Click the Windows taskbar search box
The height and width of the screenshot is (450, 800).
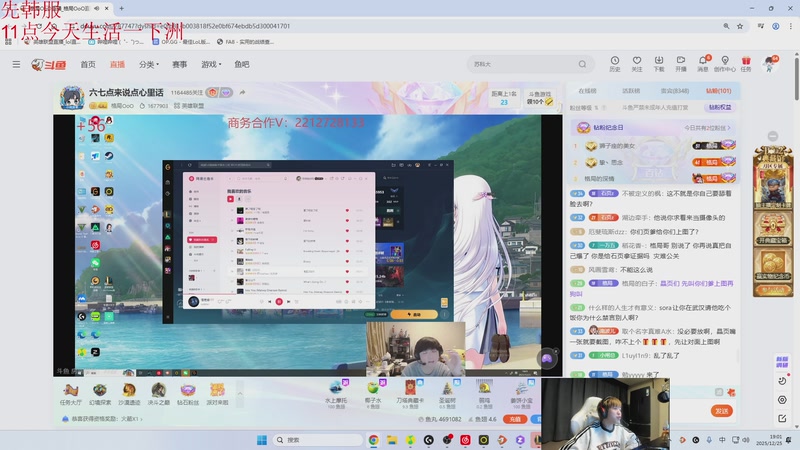pos(317,440)
